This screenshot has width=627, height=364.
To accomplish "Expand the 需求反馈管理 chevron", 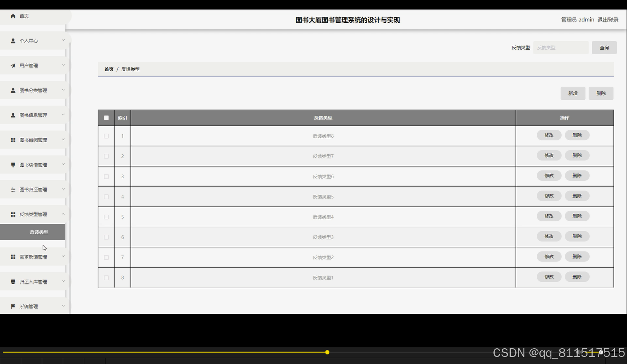I will coord(63,256).
